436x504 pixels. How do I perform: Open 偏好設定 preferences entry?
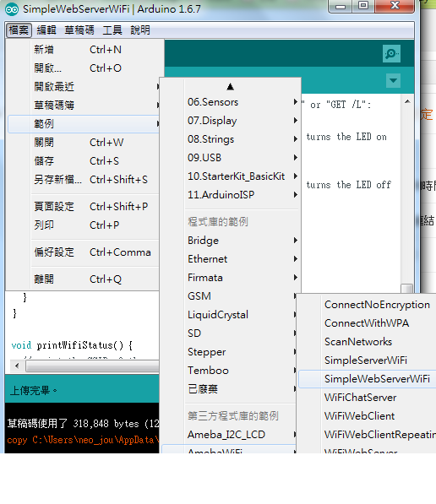(x=84, y=252)
